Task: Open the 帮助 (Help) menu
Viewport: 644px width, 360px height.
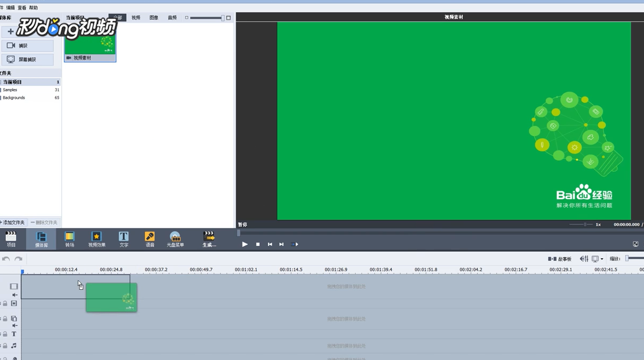Action: click(33, 8)
